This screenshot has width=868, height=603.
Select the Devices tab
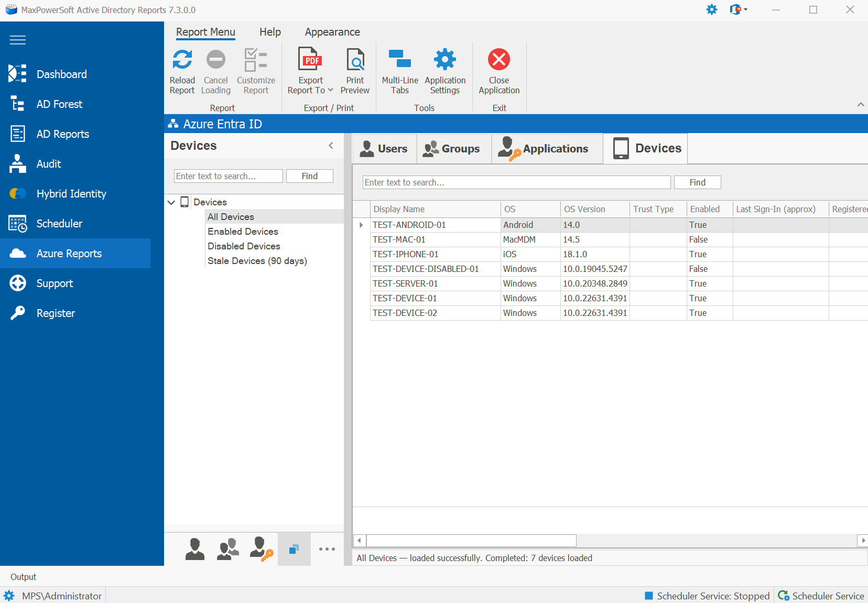point(645,148)
